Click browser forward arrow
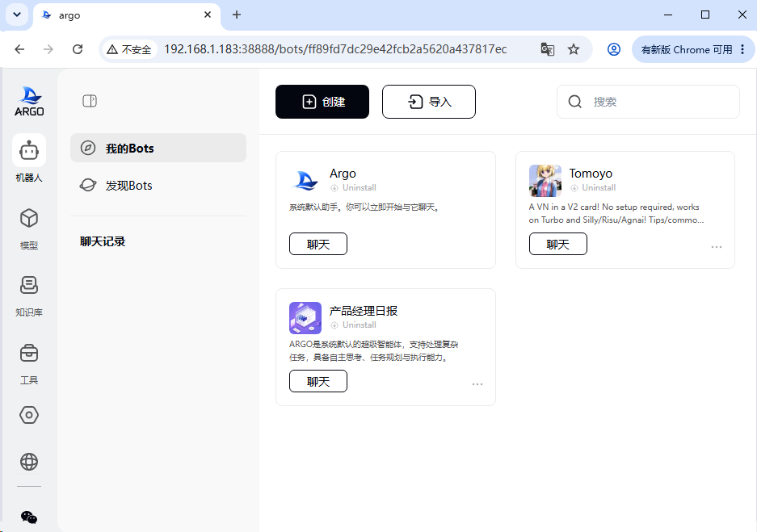 (x=48, y=49)
